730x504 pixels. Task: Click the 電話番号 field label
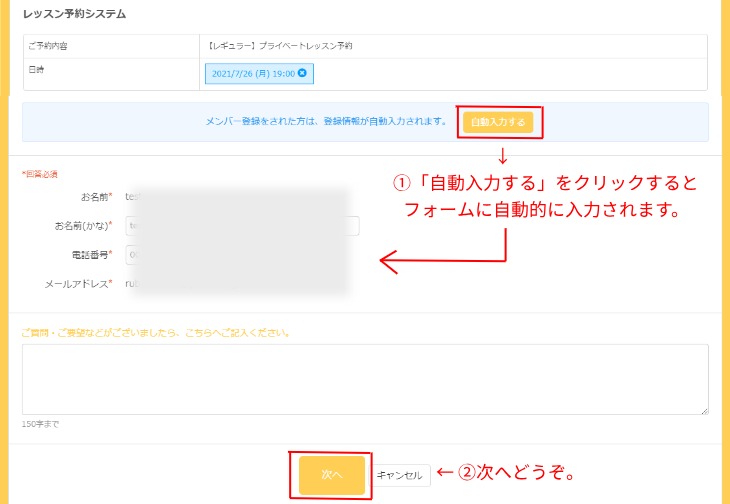[90, 255]
